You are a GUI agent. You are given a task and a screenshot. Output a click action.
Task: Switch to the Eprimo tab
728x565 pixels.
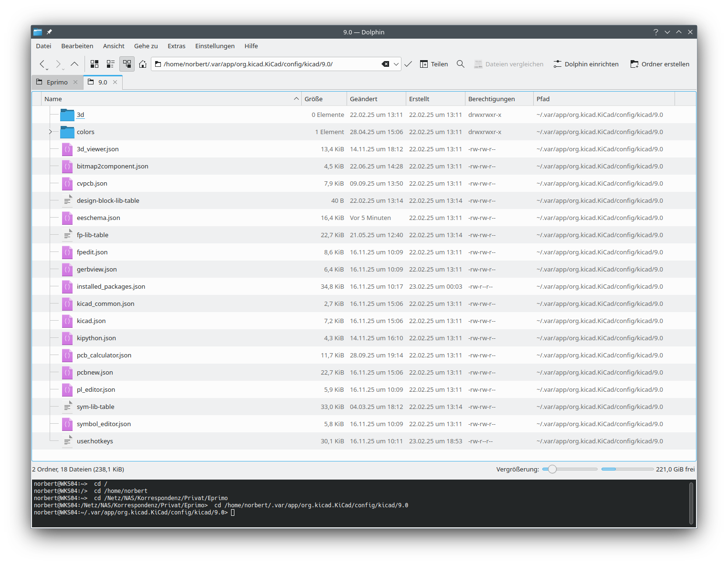click(57, 82)
